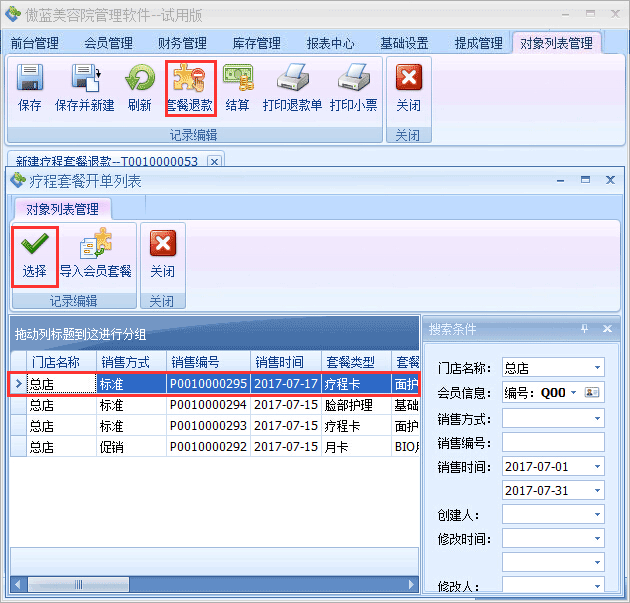
Task: Open the 提成管理 menu tab
Action: pos(479,43)
